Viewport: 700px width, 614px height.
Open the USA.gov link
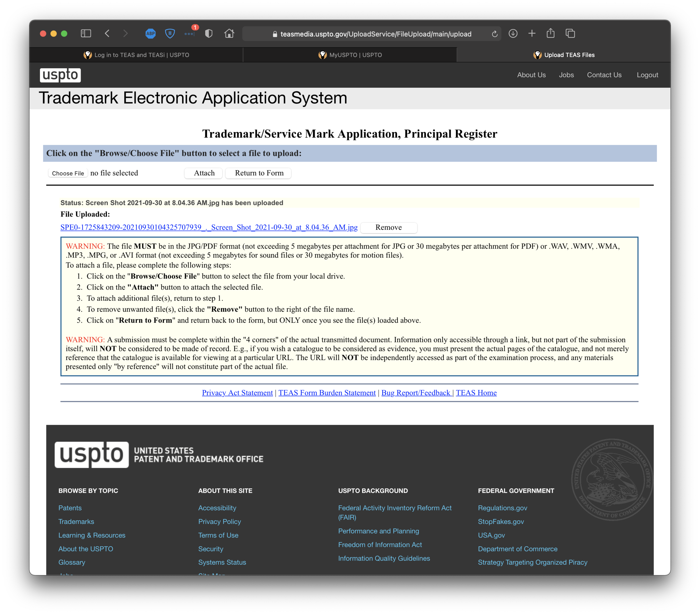pyautogui.click(x=491, y=535)
